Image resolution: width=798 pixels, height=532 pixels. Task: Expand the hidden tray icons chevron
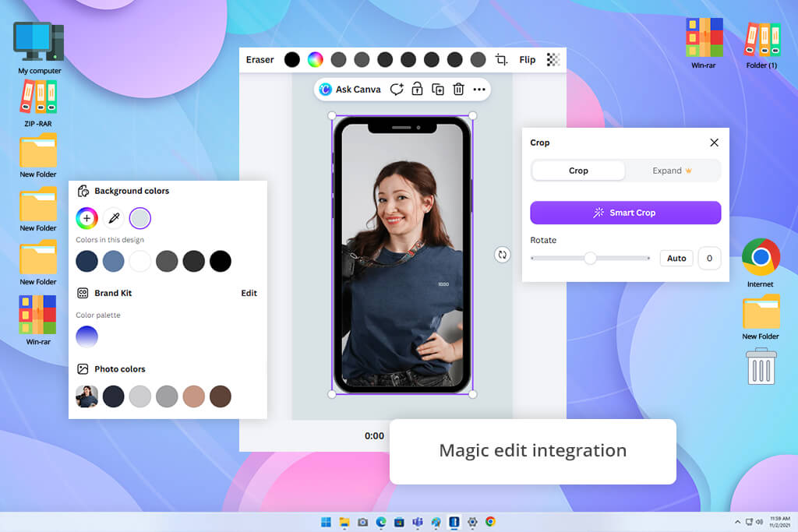coord(737,522)
